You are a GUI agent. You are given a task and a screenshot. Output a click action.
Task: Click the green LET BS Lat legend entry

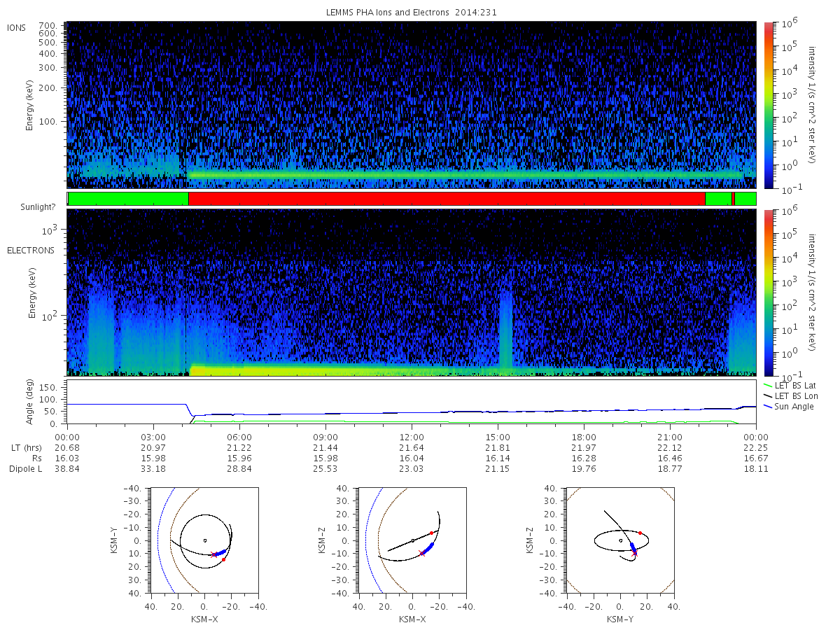click(x=790, y=385)
